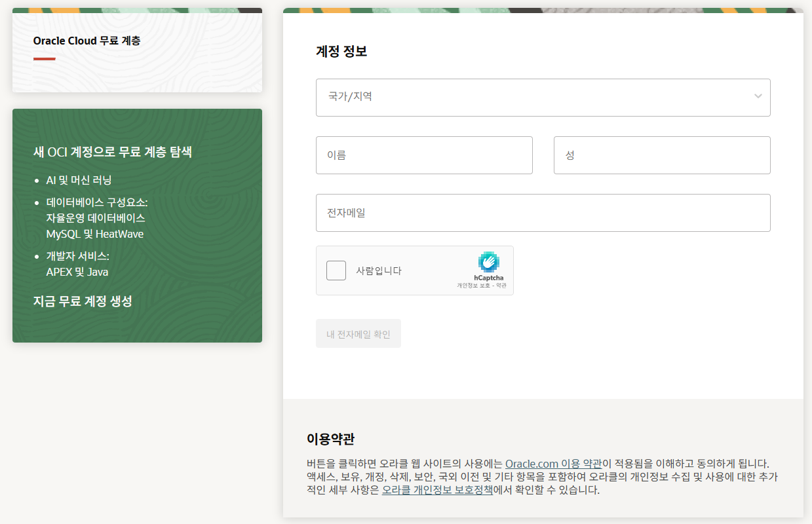Open the 국가/지역 country dropdown

[x=543, y=98]
